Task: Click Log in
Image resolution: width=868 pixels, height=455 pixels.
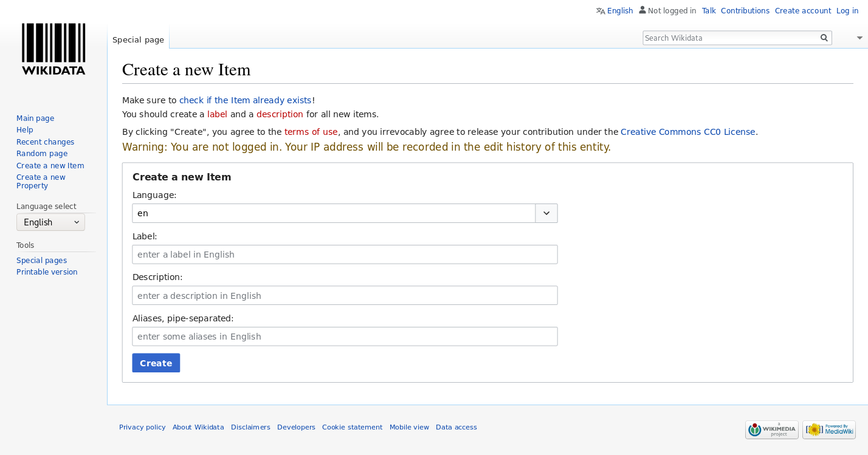Action: click(x=847, y=11)
